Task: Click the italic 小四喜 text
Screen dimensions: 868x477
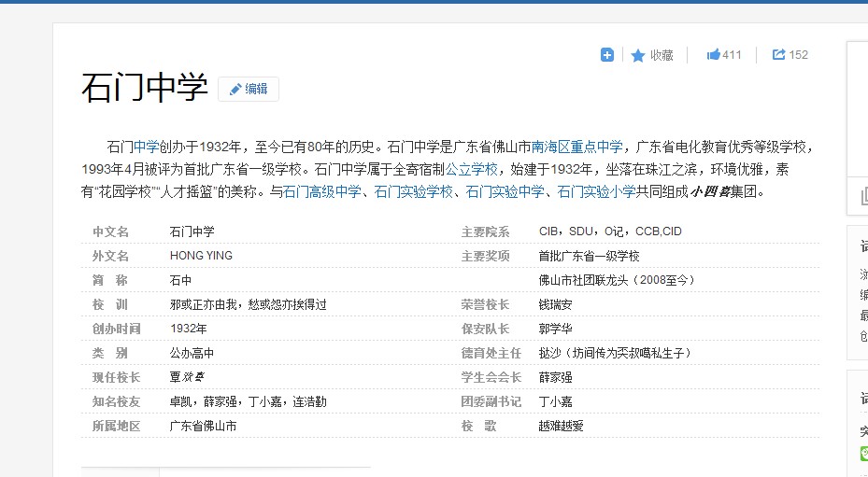Action: [710, 192]
